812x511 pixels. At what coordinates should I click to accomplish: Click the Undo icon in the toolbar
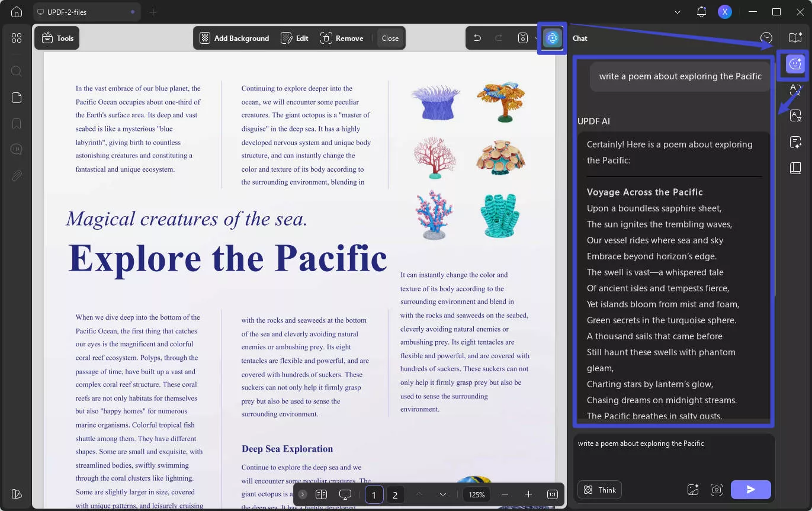(x=477, y=37)
